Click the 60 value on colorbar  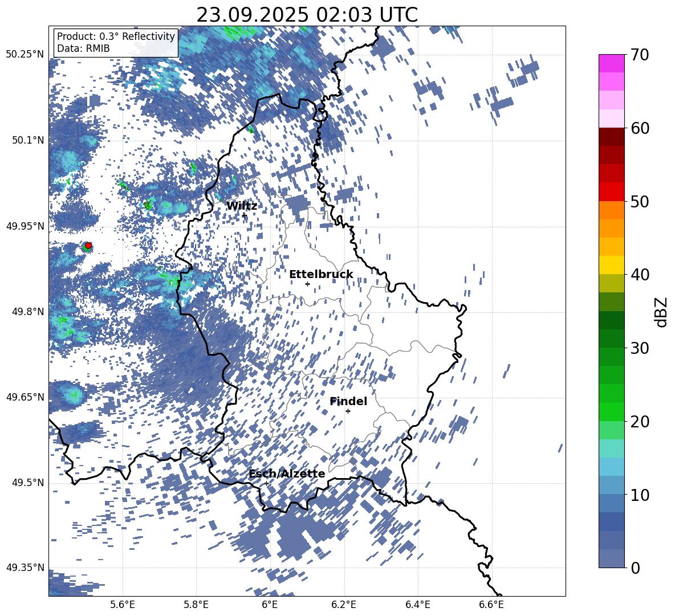(640, 128)
